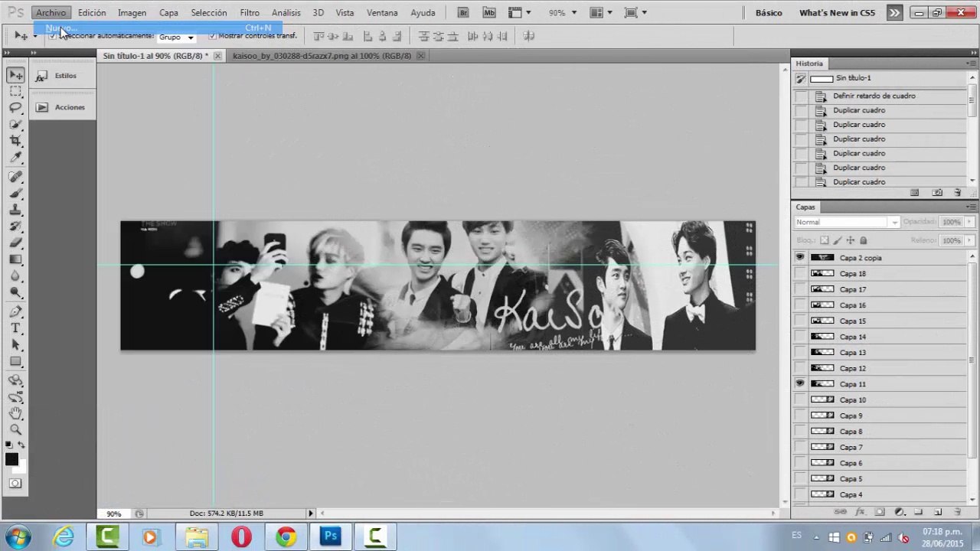Select the Clone Stamp tool

[x=15, y=210]
